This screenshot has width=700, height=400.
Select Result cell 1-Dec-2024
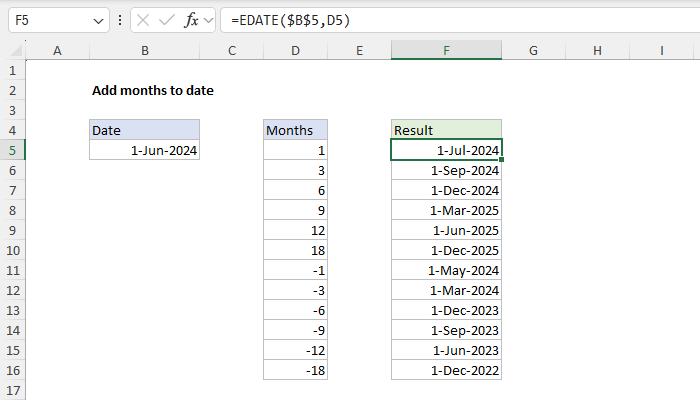pyautogui.click(x=446, y=190)
